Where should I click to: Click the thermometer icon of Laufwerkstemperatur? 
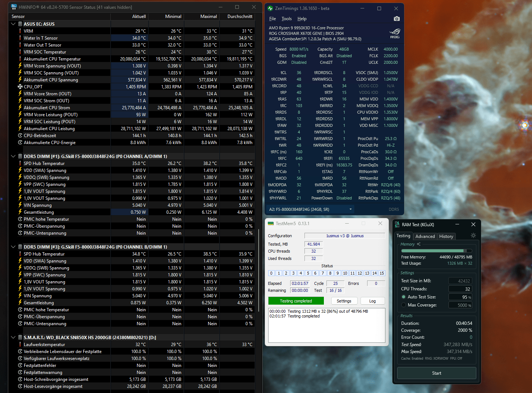point(20,345)
